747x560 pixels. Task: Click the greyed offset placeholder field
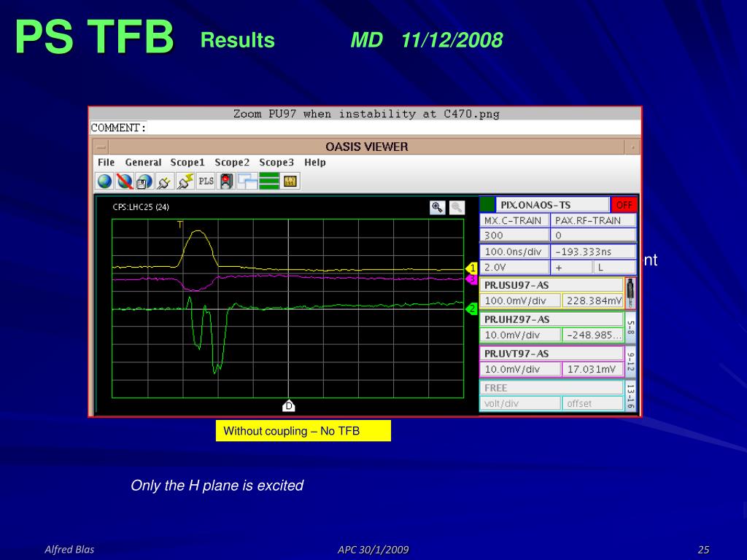click(x=593, y=403)
